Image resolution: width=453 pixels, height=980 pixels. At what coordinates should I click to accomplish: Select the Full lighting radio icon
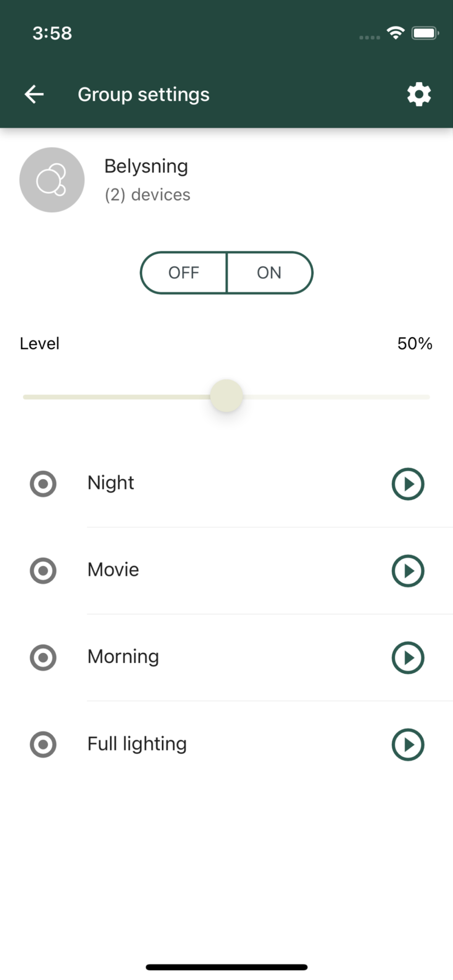tap(43, 744)
